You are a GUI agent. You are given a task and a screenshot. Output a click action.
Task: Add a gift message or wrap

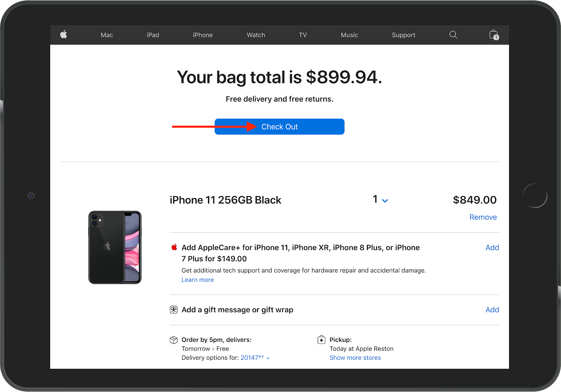(x=492, y=310)
